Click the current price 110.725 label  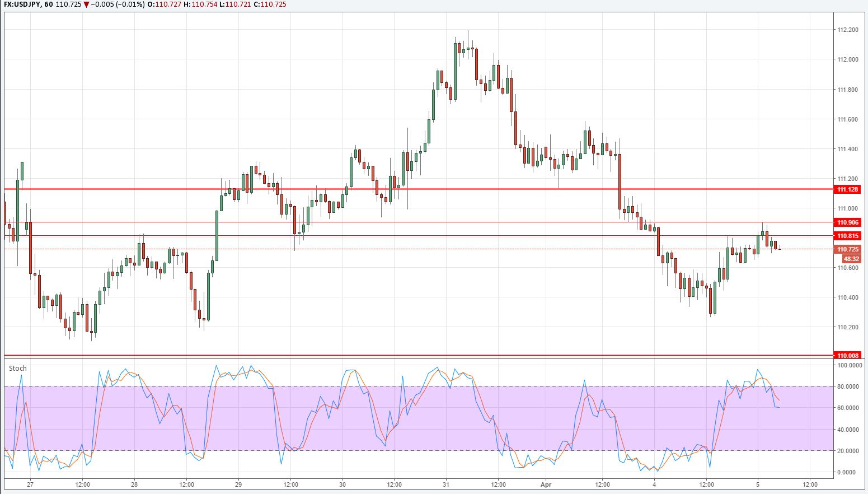(847, 249)
